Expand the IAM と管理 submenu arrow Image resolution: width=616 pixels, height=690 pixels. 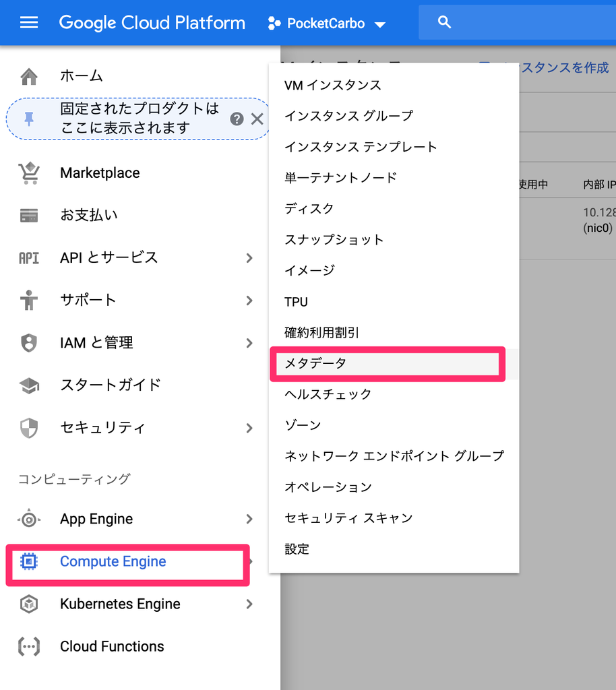(249, 343)
